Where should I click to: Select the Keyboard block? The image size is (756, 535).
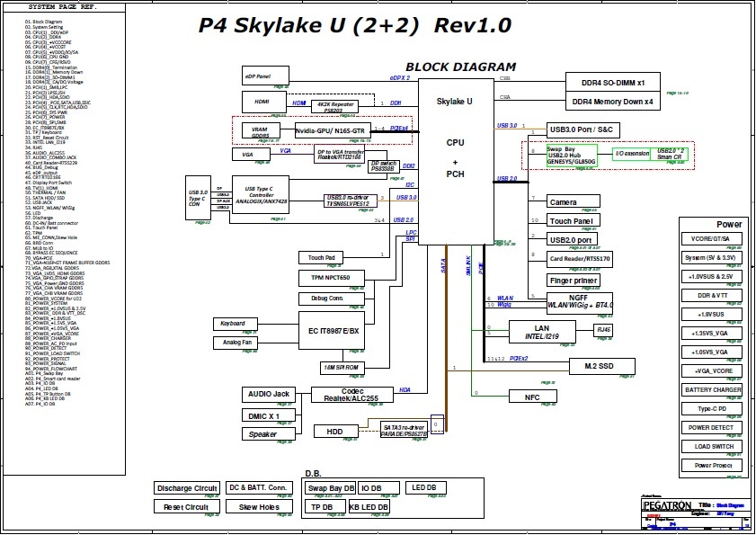coord(236,324)
